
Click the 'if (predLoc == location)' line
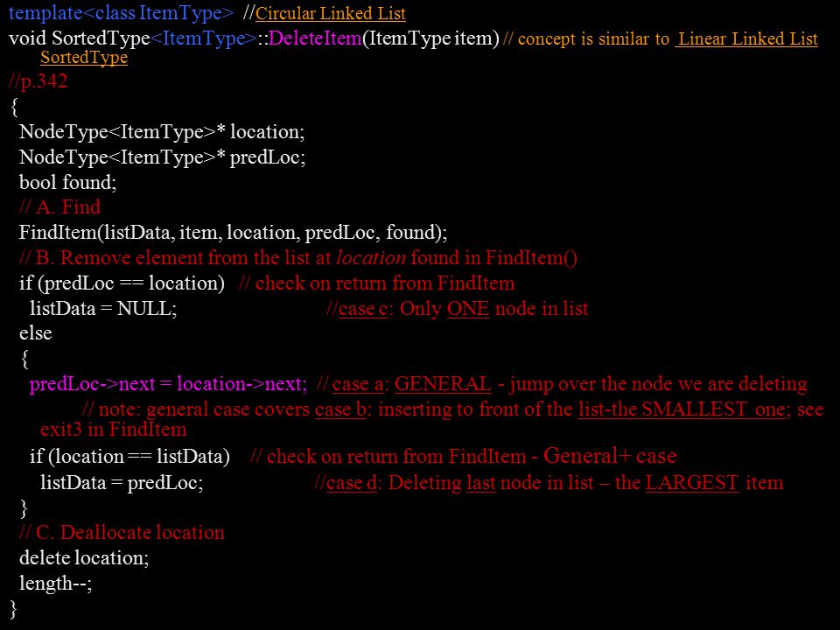coord(122,283)
